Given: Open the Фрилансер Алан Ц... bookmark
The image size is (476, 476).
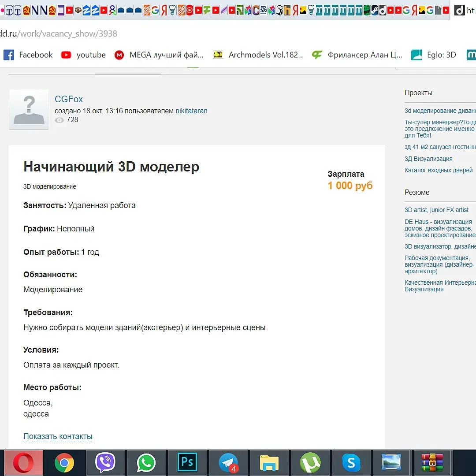Looking at the screenshot, I should pos(357,55).
